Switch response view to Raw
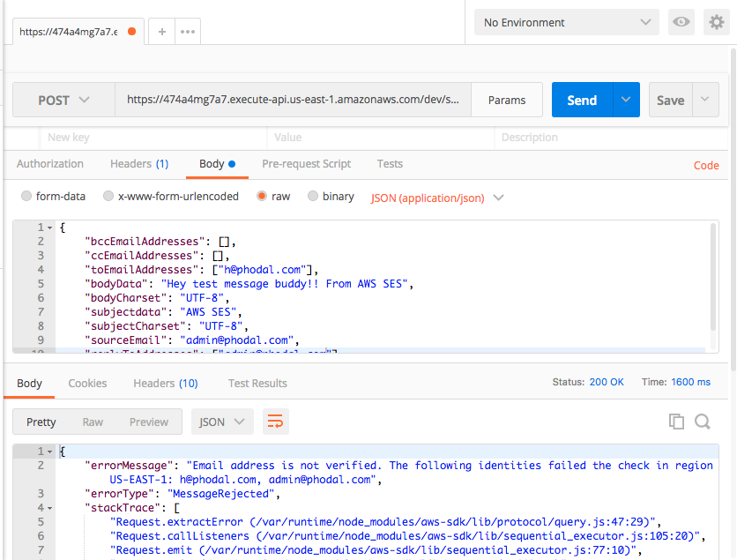This screenshot has height=560, width=737. click(93, 422)
